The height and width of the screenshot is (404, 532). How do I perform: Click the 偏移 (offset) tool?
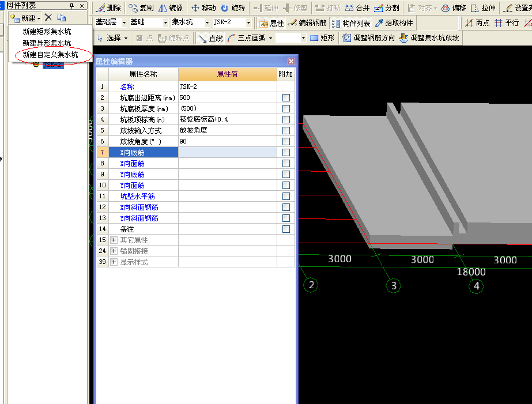click(x=454, y=8)
